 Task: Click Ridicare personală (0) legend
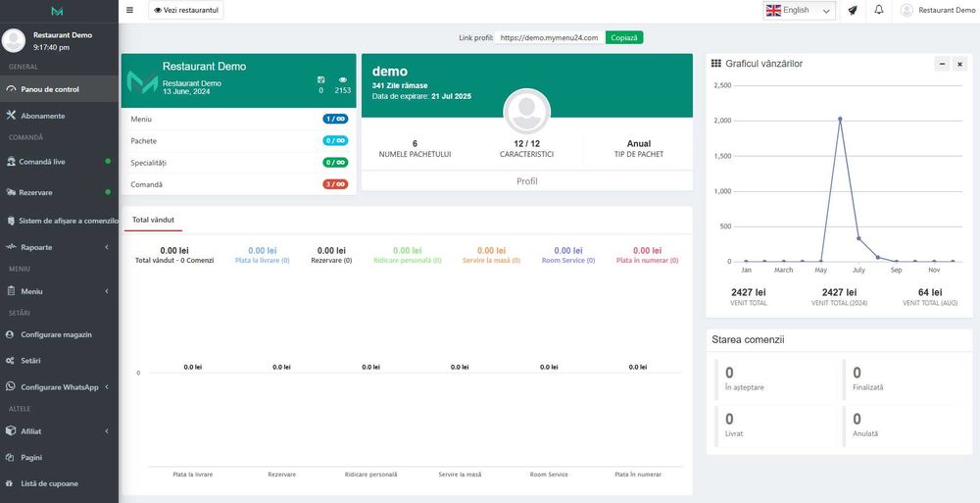408,260
